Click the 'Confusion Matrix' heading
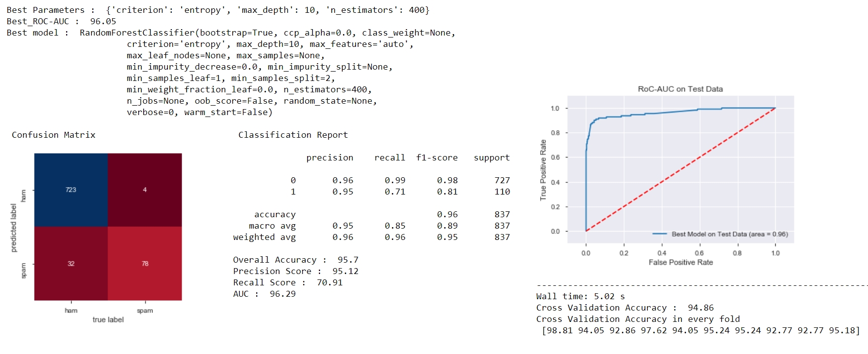 (x=53, y=135)
